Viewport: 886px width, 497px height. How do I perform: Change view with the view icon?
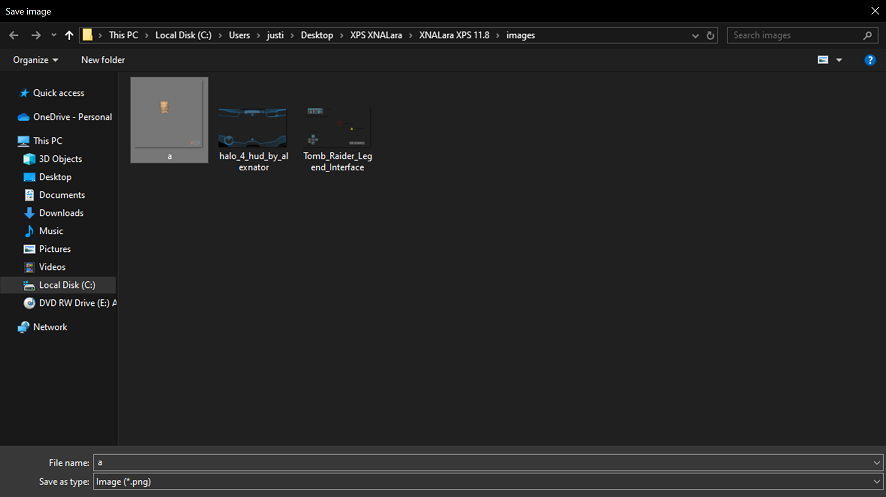click(x=823, y=60)
